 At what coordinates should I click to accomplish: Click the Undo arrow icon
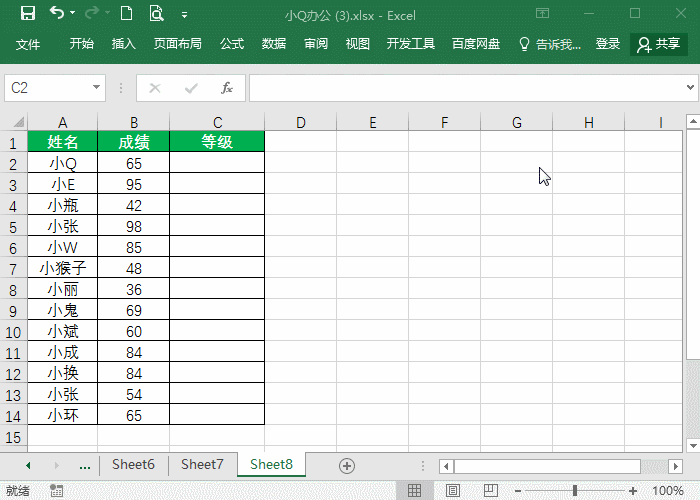tap(57, 13)
